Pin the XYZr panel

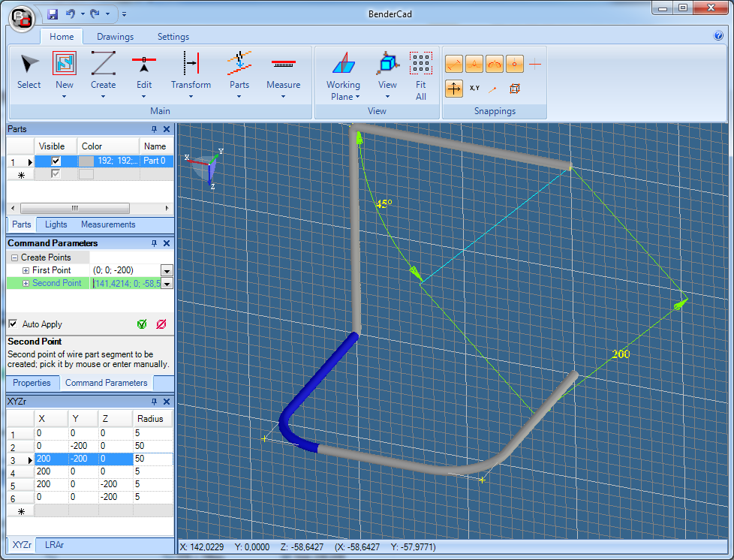pyautogui.click(x=154, y=402)
